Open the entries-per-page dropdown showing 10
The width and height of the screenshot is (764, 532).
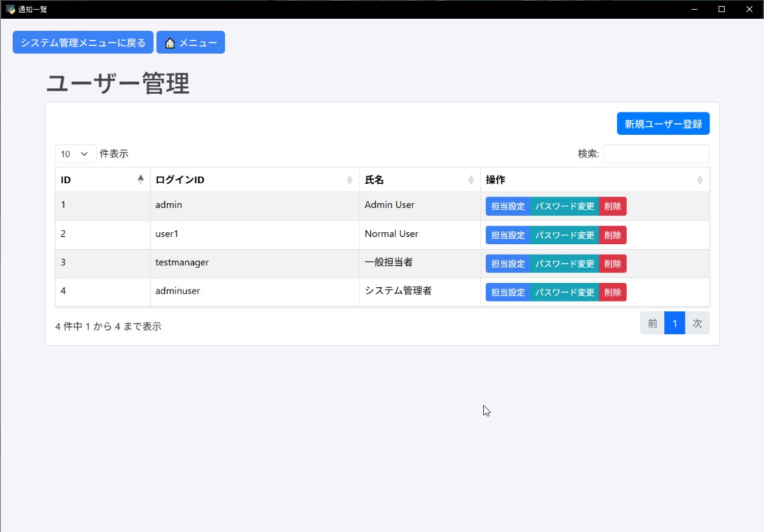pyautogui.click(x=75, y=154)
